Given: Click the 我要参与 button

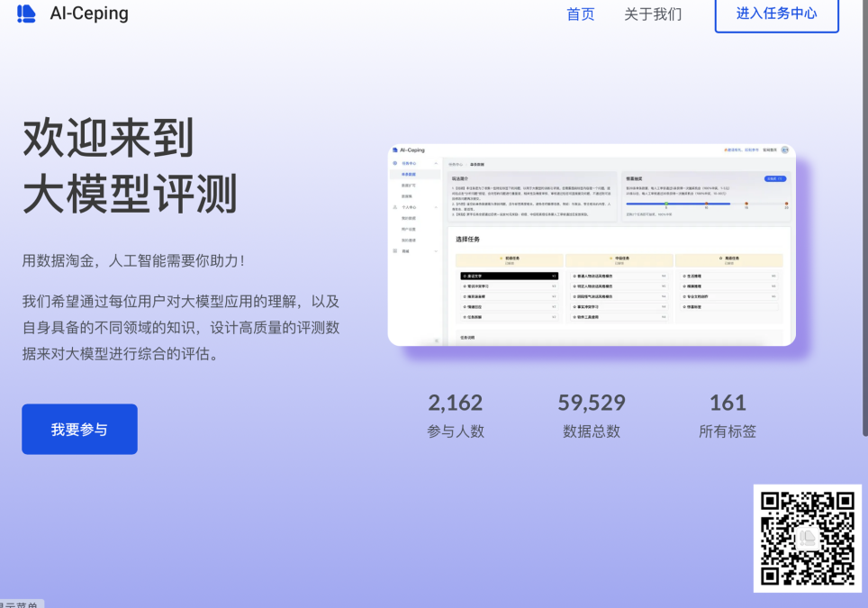Looking at the screenshot, I should 79,429.
